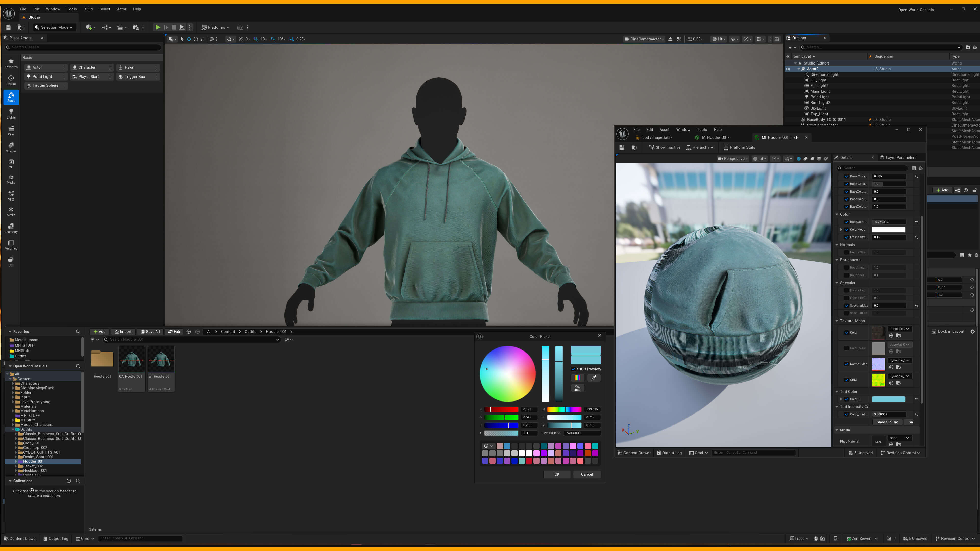Open Platforms dropdown in toolbar
The image size is (980, 551).
coord(215,27)
